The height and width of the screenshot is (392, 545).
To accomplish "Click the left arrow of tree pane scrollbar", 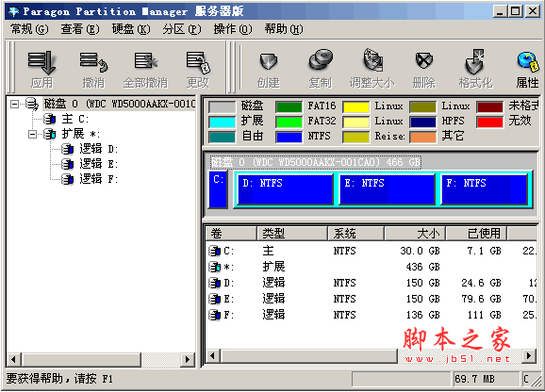I will point(13,359).
